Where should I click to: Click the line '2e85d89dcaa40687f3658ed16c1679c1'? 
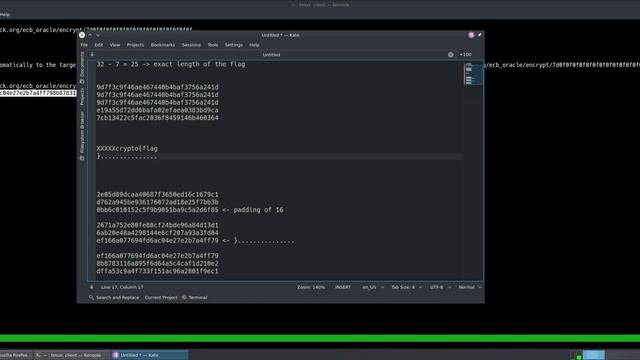tap(158, 195)
